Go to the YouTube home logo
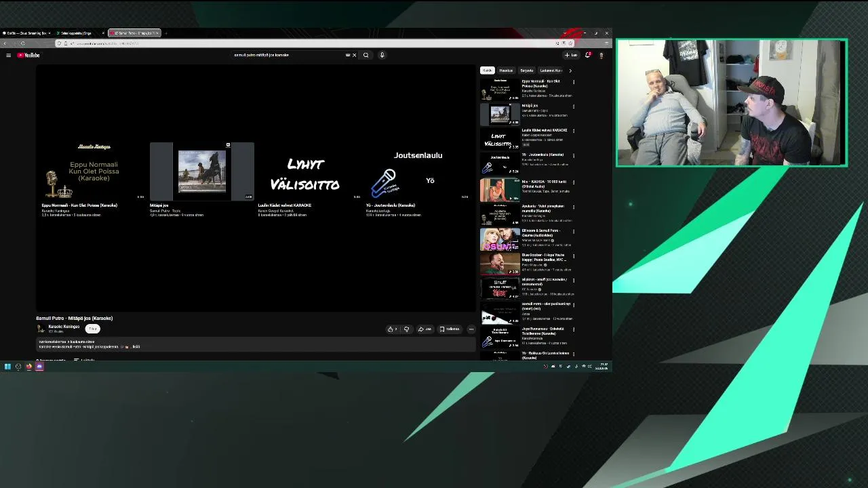 click(28, 55)
